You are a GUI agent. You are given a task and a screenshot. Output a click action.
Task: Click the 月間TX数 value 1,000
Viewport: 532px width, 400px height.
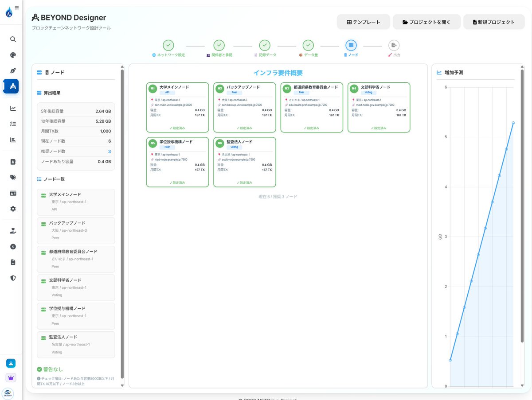pyautogui.click(x=106, y=131)
